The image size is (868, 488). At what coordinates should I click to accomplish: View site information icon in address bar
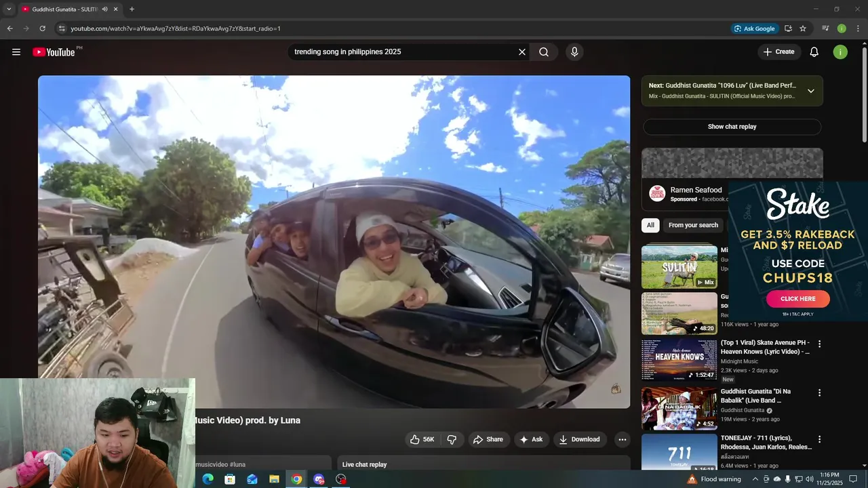point(61,28)
